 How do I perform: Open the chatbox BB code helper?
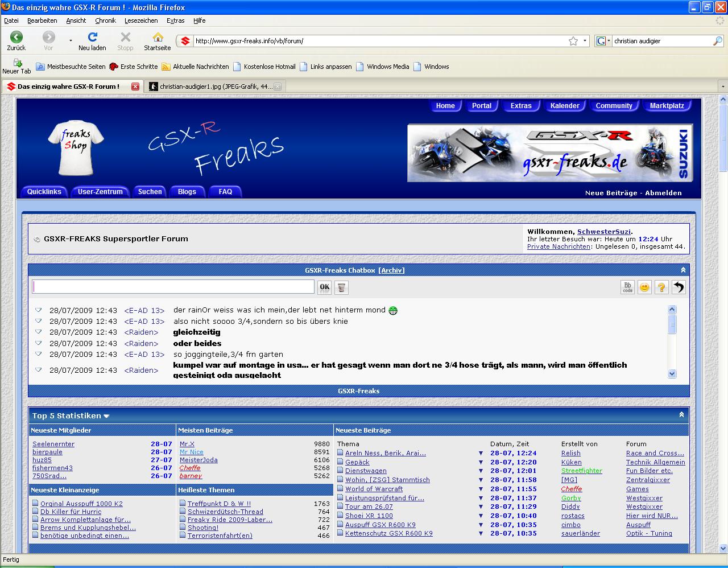point(627,287)
